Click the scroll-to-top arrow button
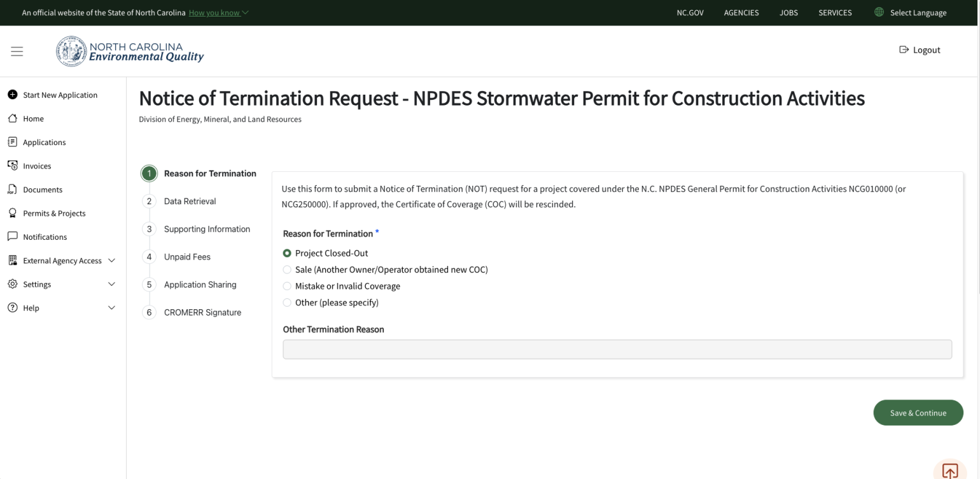This screenshot has width=980, height=479. tap(949, 471)
